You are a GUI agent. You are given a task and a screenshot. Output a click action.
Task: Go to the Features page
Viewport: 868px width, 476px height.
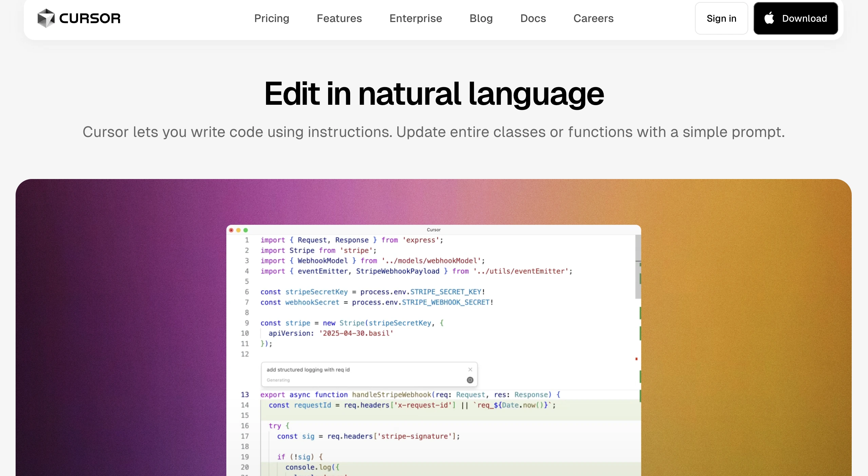click(339, 18)
